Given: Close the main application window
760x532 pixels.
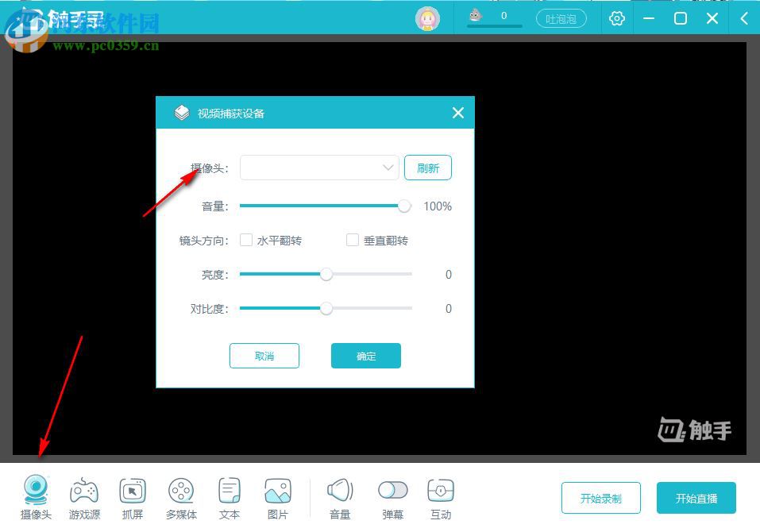Looking at the screenshot, I should coord(712,18).
